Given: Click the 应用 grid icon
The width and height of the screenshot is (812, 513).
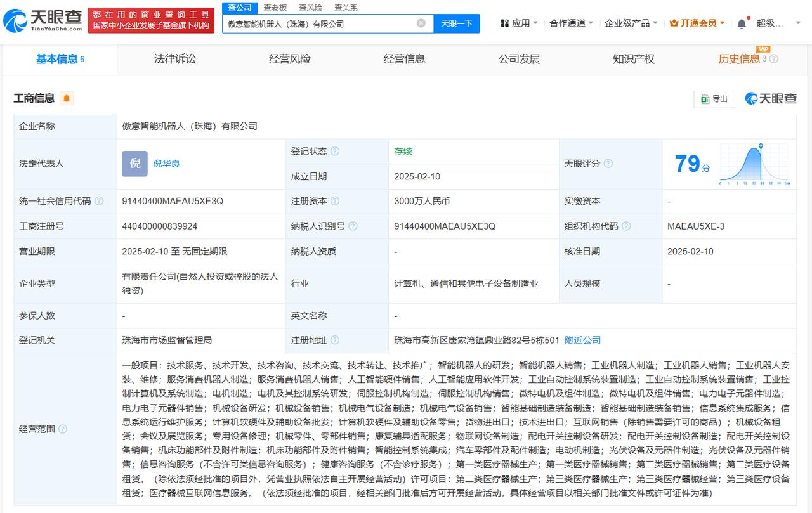Looking at the screenshot, I should click(505, 23).
